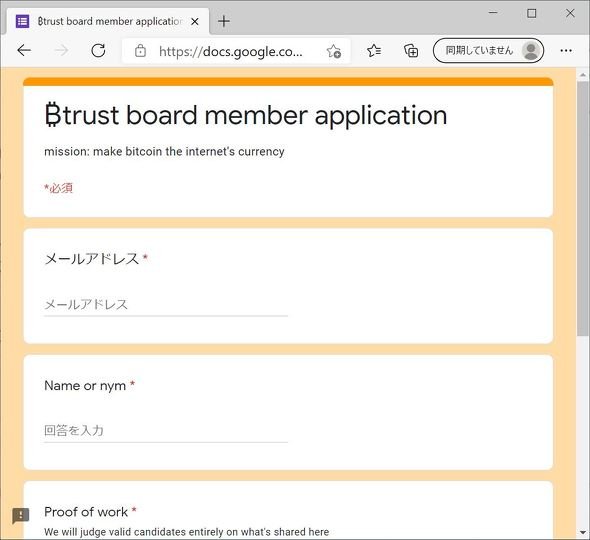Click the page vertical scrollbar thumb
590x540 pixels.
tap(583, 208)
